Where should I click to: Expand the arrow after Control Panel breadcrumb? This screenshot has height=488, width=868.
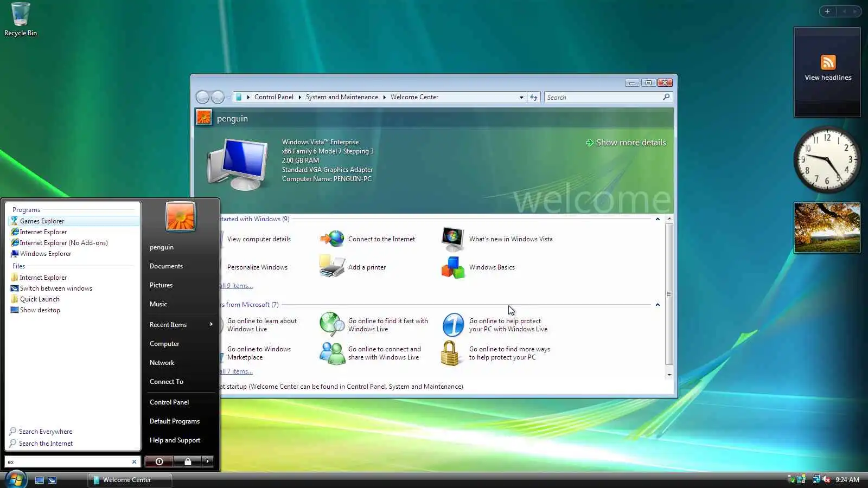pos(299,98)
